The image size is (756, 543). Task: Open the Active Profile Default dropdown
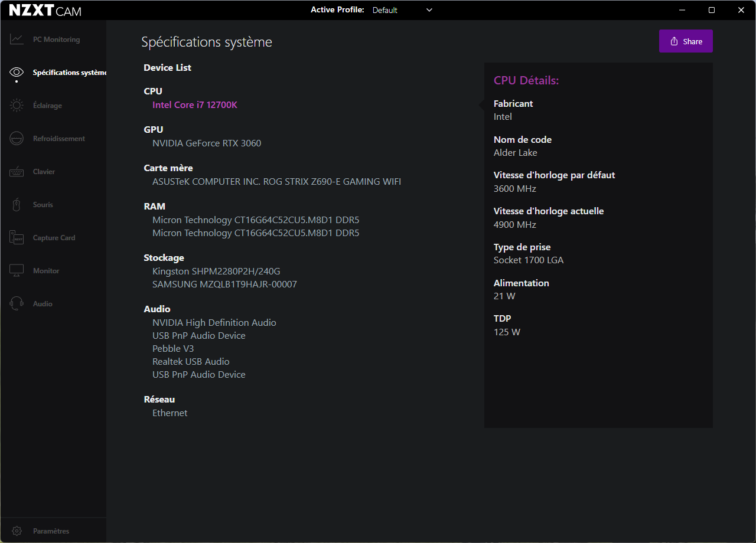coord(402,10)
